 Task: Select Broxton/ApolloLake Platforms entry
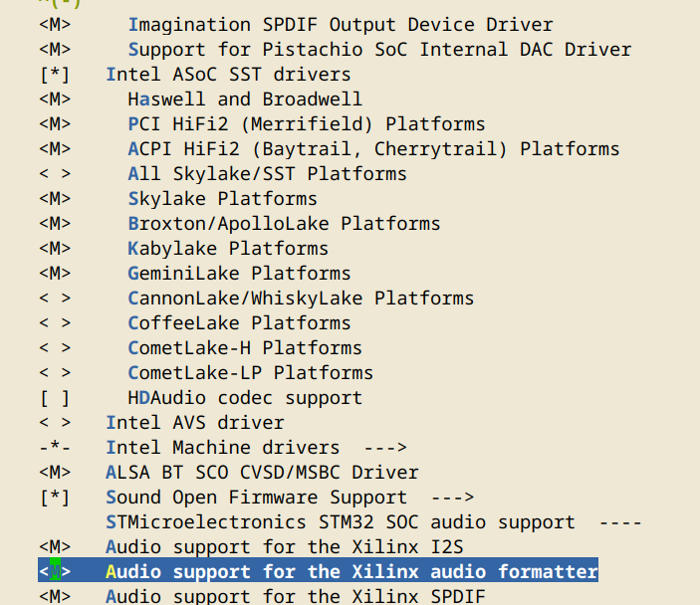pos(284,224)
